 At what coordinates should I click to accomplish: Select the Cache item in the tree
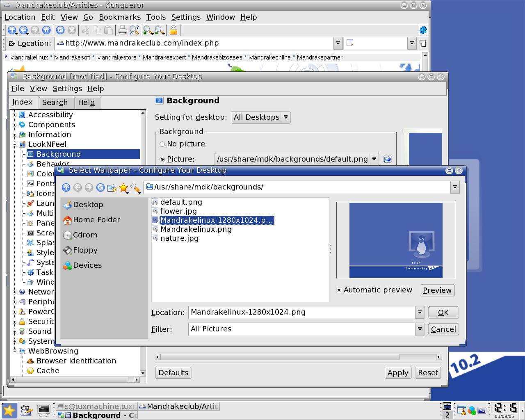click(x=43, y=371)
